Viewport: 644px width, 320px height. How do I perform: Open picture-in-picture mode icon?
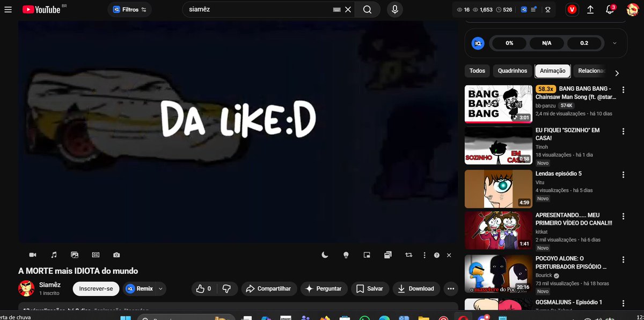coord(367,255)
